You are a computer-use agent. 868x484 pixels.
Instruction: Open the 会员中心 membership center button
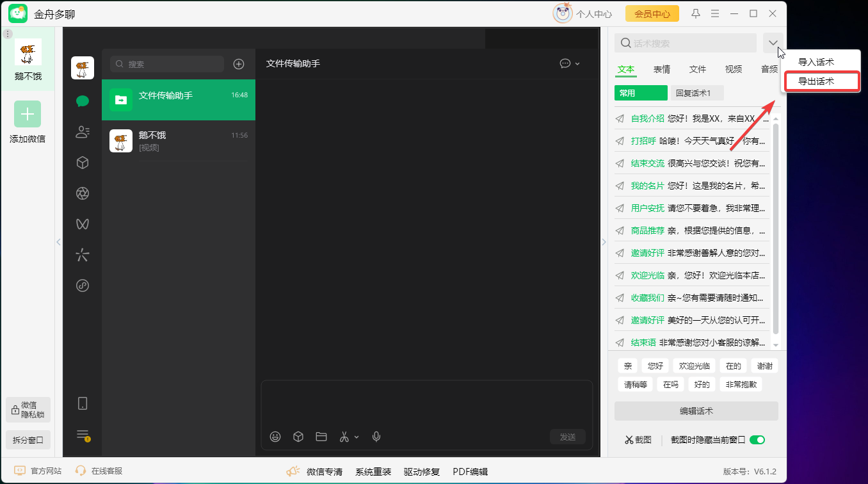(x=652, y=13)
